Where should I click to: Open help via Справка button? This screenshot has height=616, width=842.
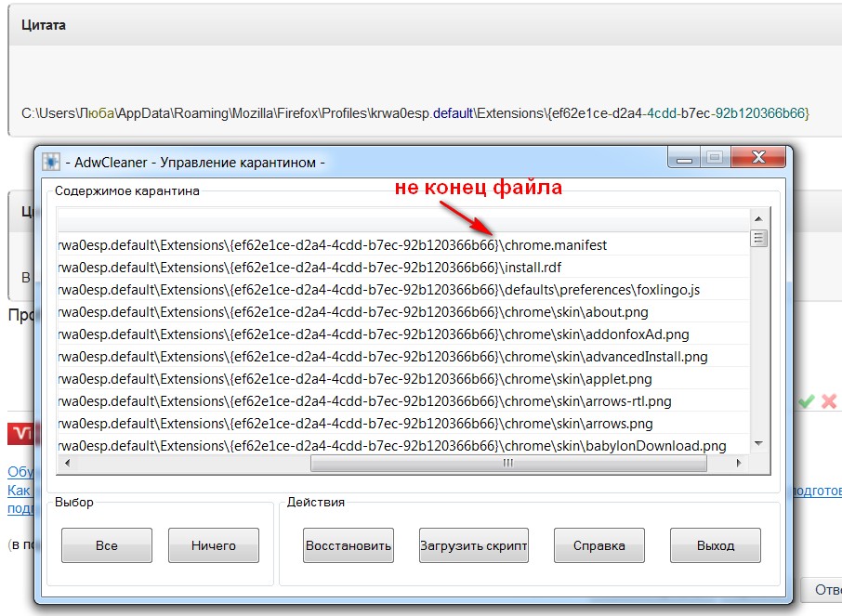point(599,545)
